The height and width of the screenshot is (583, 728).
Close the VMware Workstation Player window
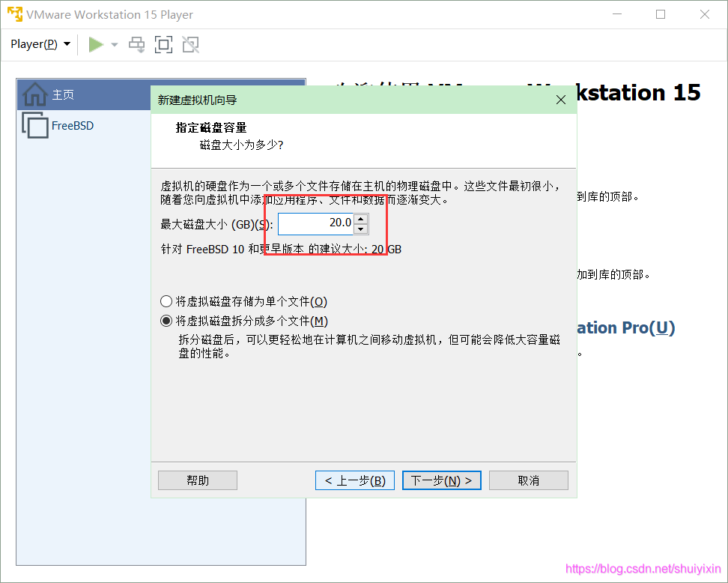[704, 14]
